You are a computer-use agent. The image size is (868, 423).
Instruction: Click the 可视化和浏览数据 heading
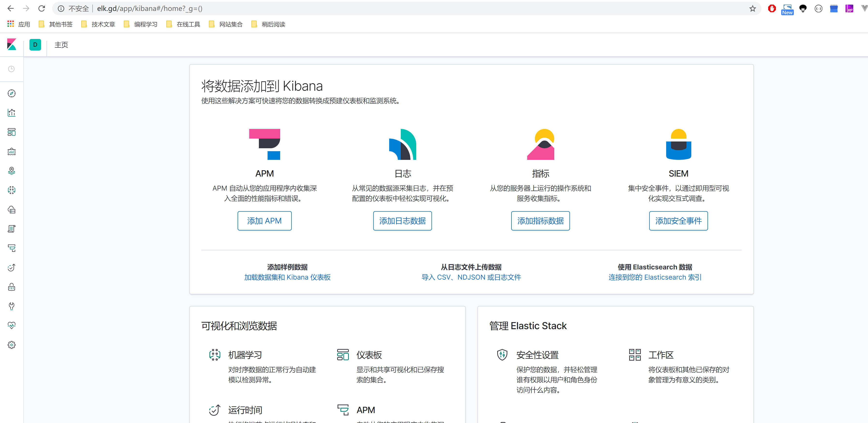(239, 326)
